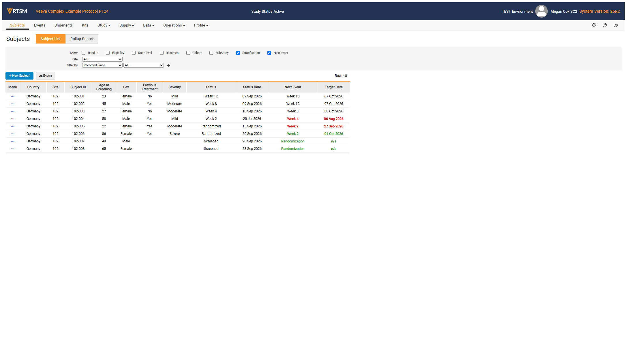Screen dimensions: 627x364
Task: Uncheck the Next event checkbox
Action: coord(269,53)
